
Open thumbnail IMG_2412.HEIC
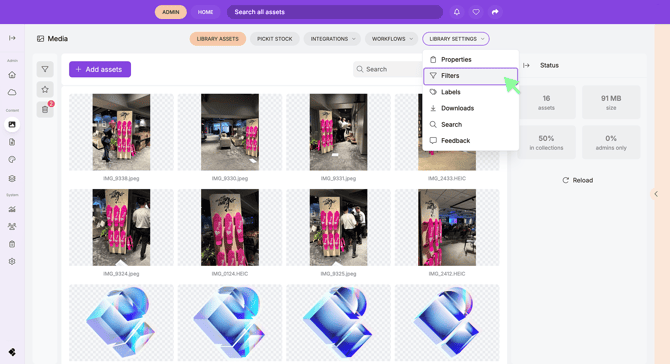coord(447,227)
